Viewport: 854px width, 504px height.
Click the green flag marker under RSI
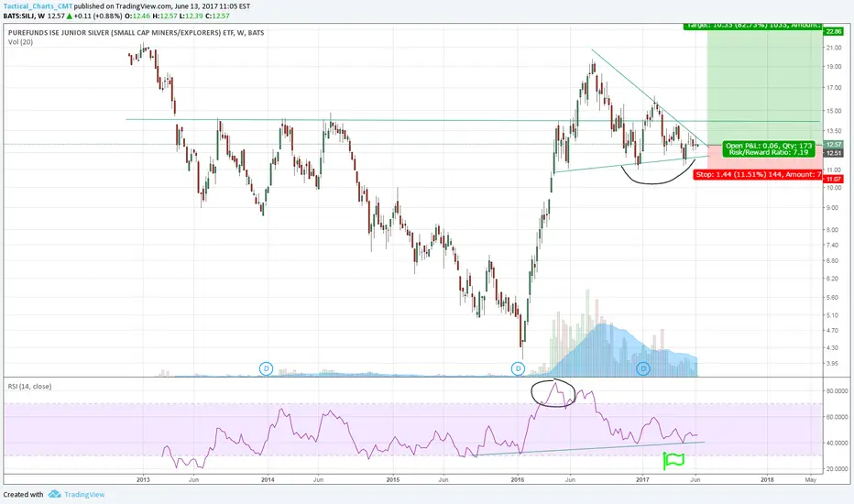click(x=673, y=460)
